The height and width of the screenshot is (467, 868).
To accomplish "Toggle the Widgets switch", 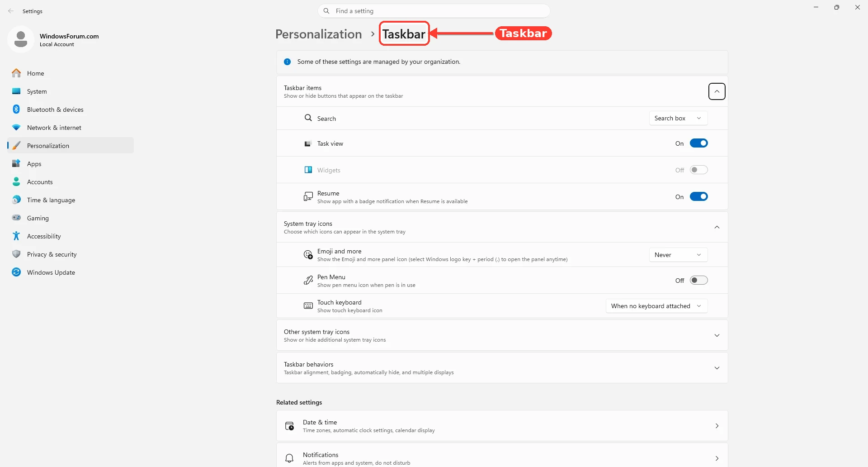I will click(698, 170).
